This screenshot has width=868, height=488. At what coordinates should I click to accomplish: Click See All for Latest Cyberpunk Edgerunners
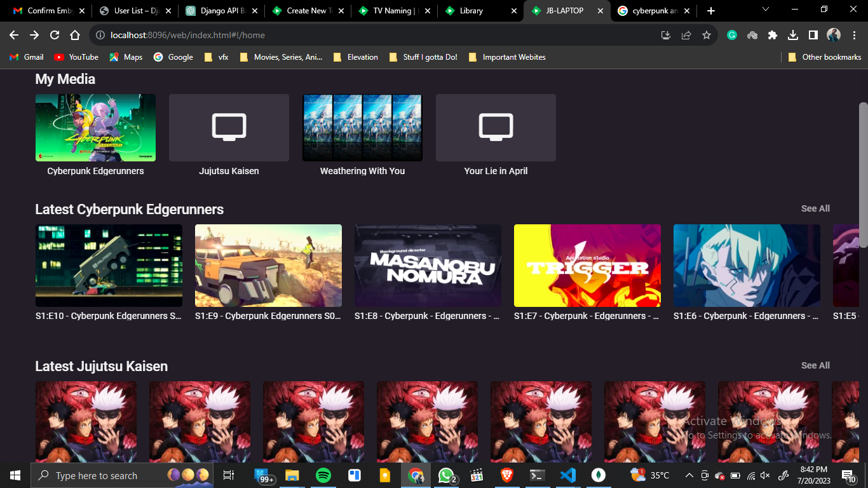click(815, 208)
